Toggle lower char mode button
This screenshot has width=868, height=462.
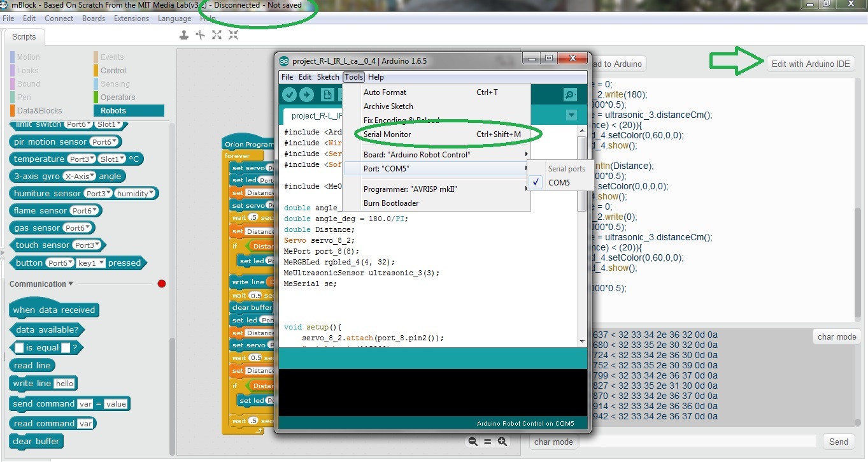[x=553, y=442]
